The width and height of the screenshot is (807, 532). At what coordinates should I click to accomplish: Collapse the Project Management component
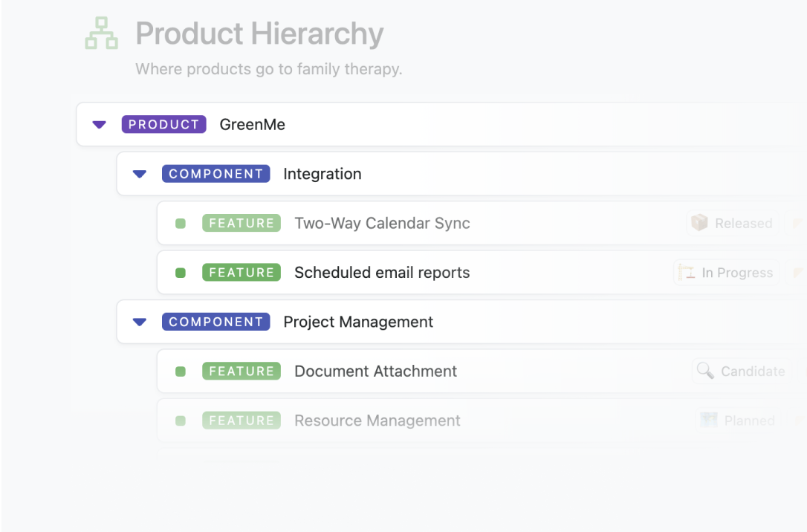(x=140, y=322)
